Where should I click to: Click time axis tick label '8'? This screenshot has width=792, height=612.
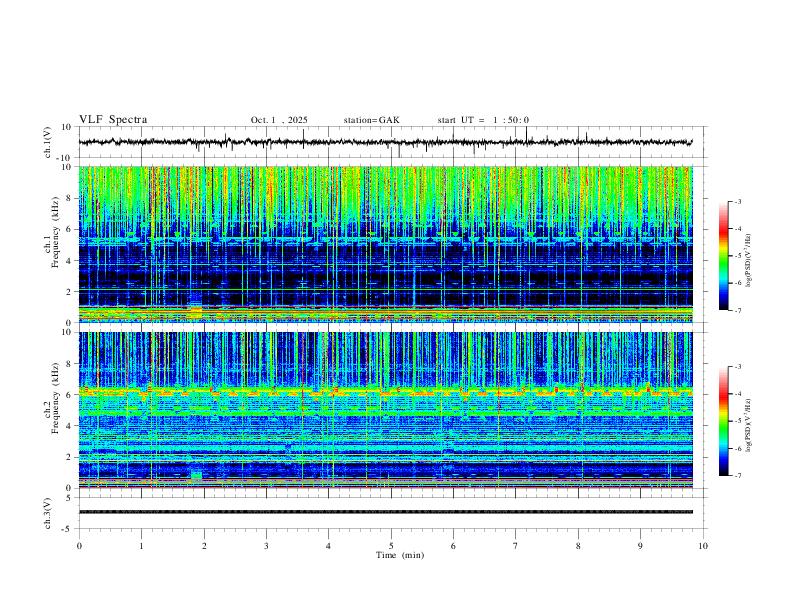pyautogui.click(x=578, y=546)
